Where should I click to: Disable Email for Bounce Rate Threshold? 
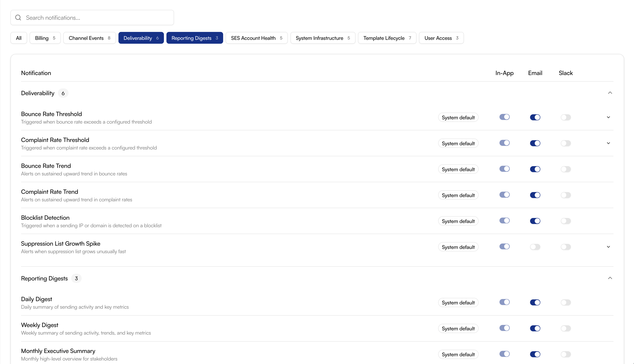[x=535, y=117]
